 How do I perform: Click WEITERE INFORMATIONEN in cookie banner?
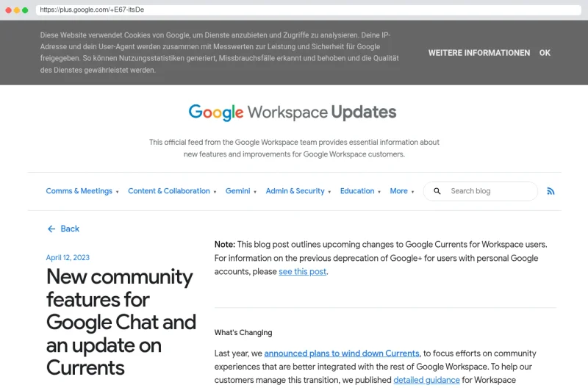479,53
